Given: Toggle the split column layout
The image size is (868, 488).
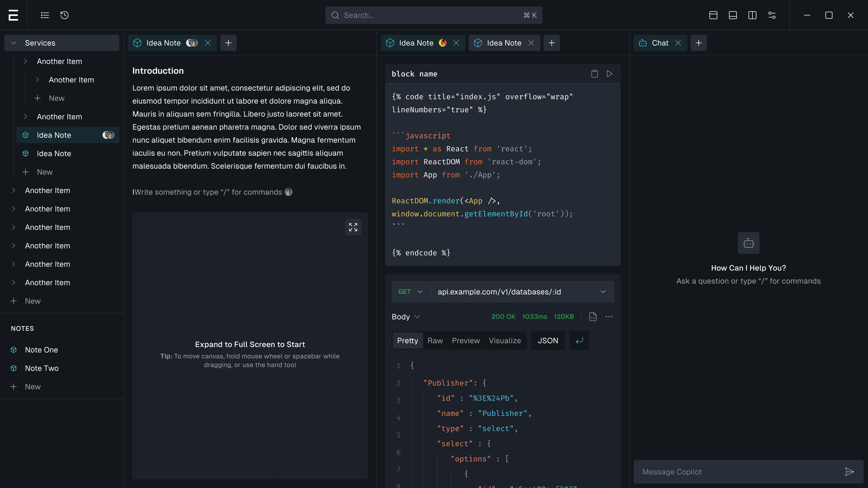Looking at the screenshot, I should [x=752, y=15].
